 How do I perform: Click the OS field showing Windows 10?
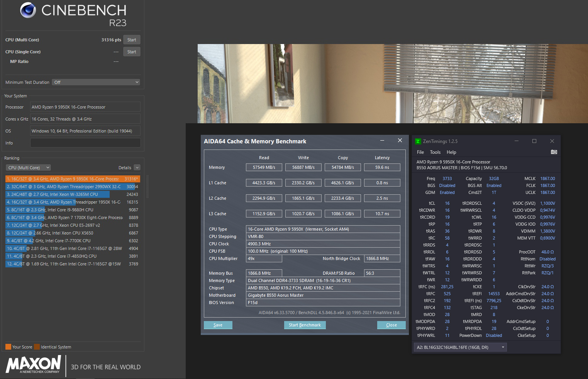click(85, 131)
